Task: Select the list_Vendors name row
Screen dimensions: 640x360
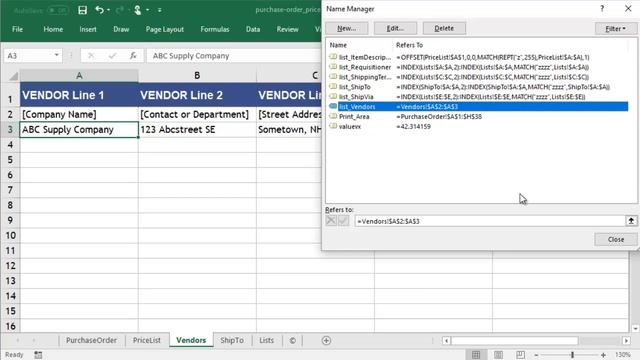Action: pos(478,107)
